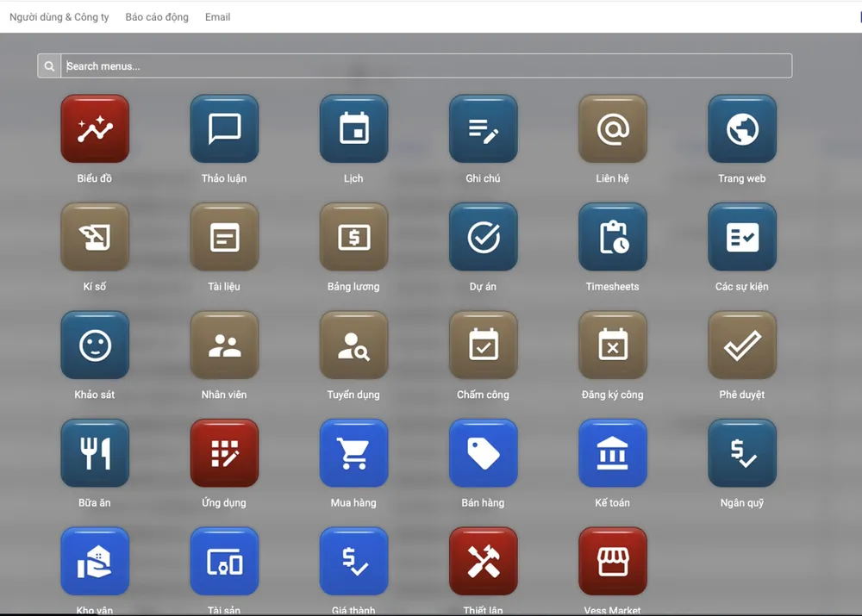Launch the Mua hàng shopping cart app
The image size is (862, 616).
(x=353, y=453)
